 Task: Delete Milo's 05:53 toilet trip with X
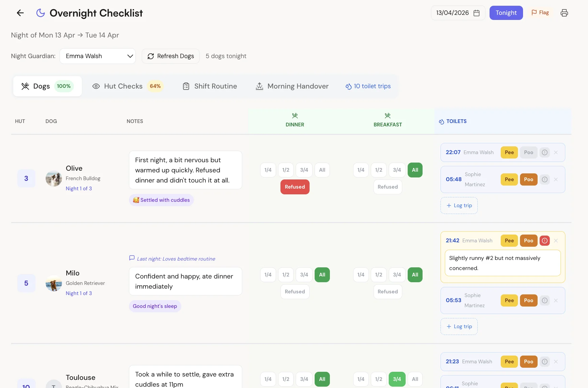pos(556,300)
